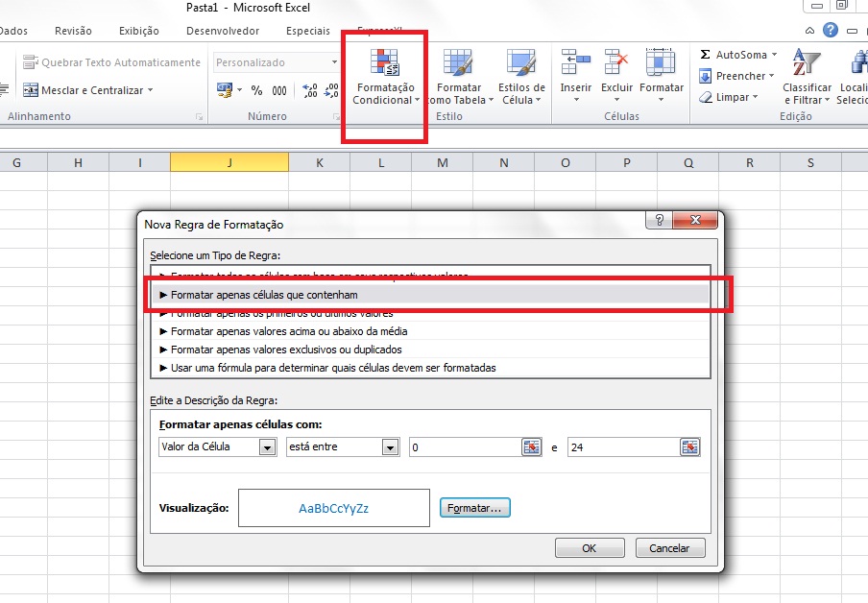Open the Exibição tab

point(139,31)
